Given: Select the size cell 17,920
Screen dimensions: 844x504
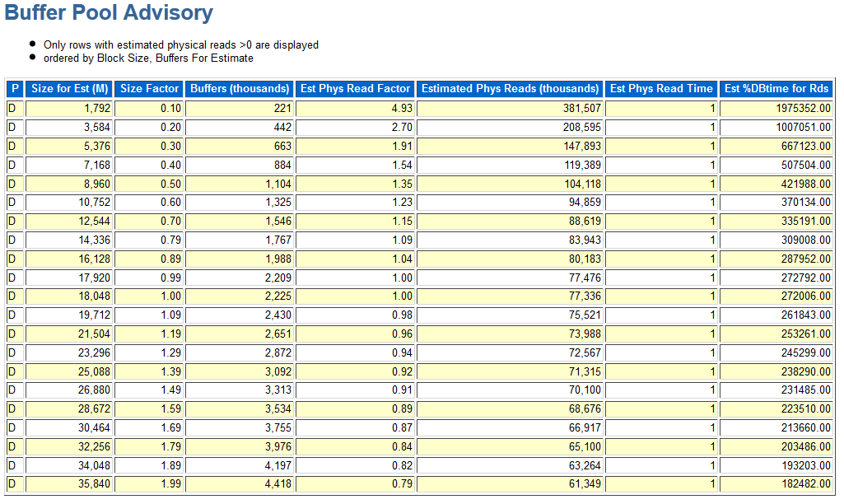Looking at the screenshot, I should click(69, 278).
